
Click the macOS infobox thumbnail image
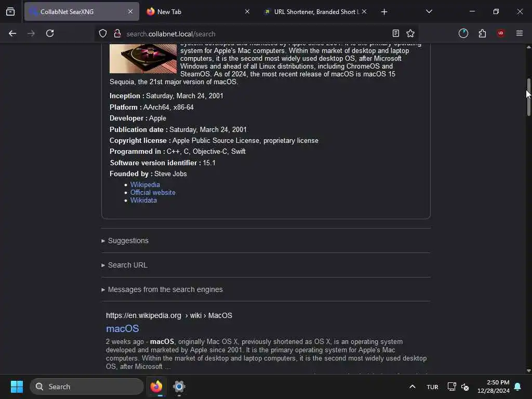[143, 58]
